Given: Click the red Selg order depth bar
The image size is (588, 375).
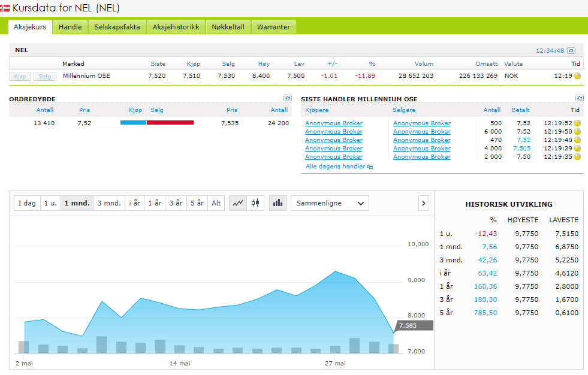Looking at the screenshot, I should click(x=170, y=123).
